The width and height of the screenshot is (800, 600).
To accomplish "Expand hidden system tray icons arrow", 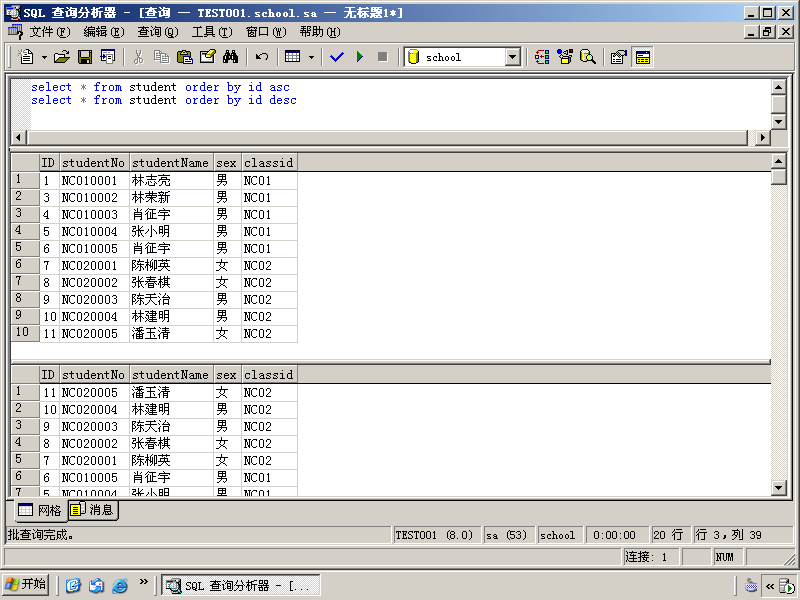I will click(769, 586).
